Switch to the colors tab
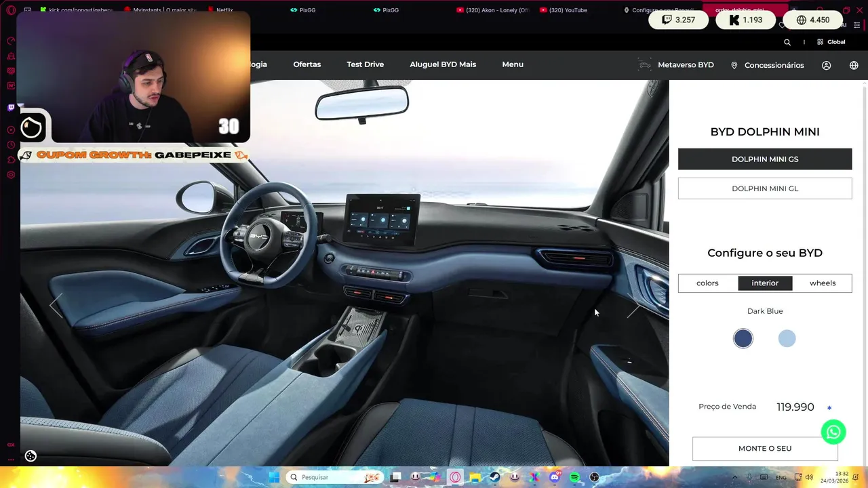 tap(707, 283)
